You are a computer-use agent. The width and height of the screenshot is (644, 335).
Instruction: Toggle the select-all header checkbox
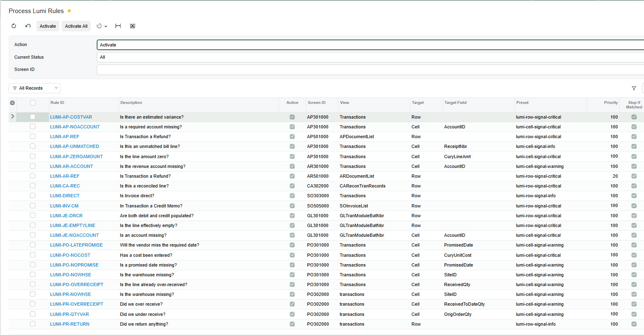(33, 103)
